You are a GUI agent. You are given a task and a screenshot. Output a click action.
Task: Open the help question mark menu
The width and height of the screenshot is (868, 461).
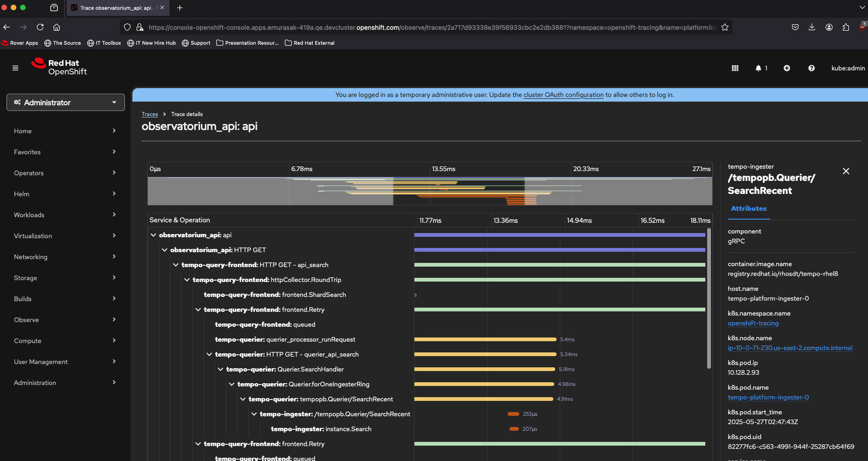click(812, 68)
